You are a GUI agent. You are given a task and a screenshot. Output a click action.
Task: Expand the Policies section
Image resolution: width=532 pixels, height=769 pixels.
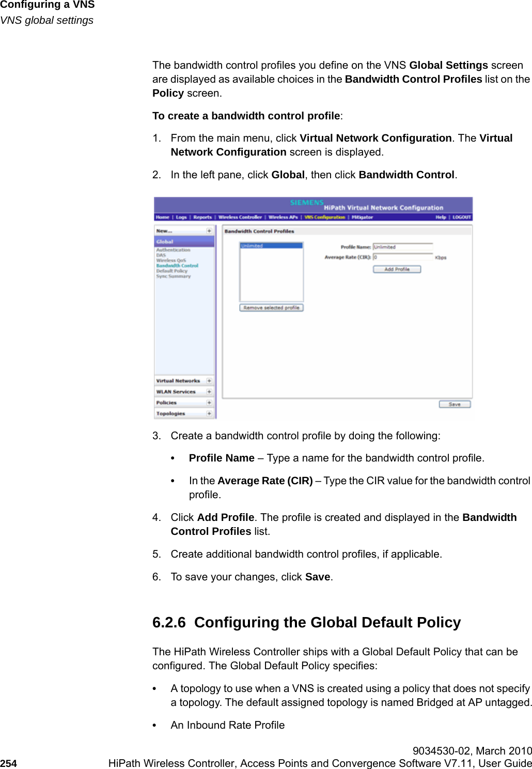tap(209, 403)
